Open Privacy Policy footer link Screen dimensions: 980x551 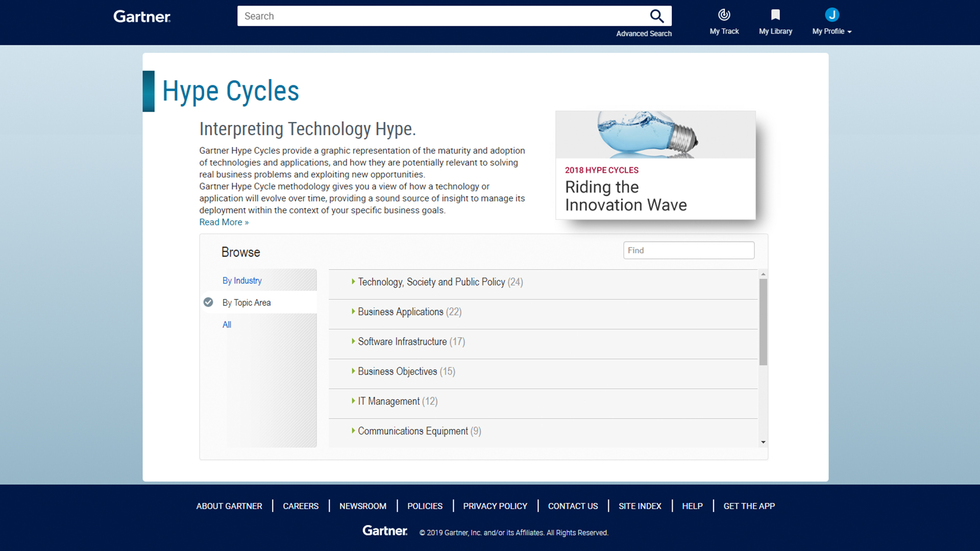coord(495,506)
